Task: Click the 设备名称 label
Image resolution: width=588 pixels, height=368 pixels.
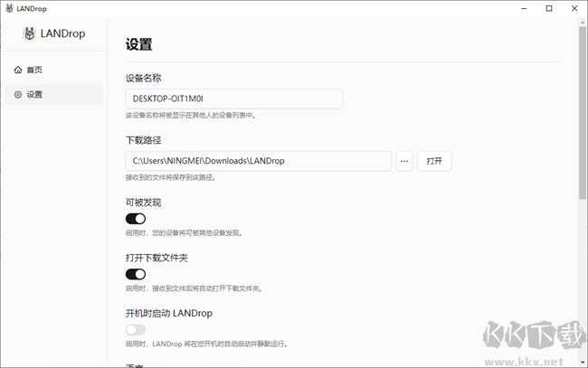Action: (143, 78)
